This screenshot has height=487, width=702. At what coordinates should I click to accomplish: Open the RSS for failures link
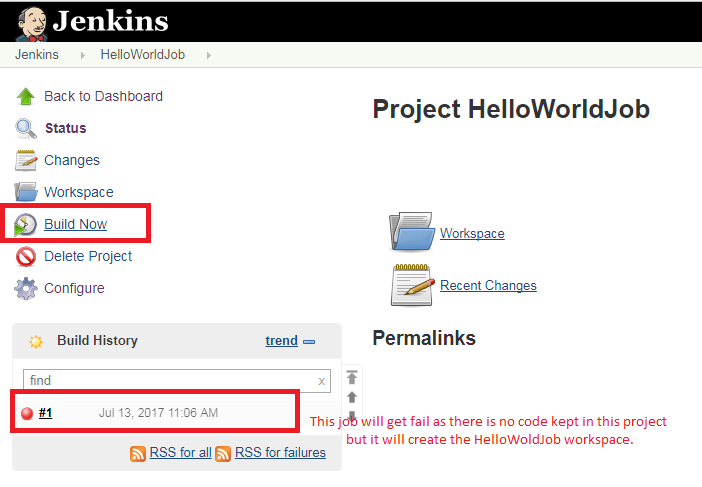[280, 453]
